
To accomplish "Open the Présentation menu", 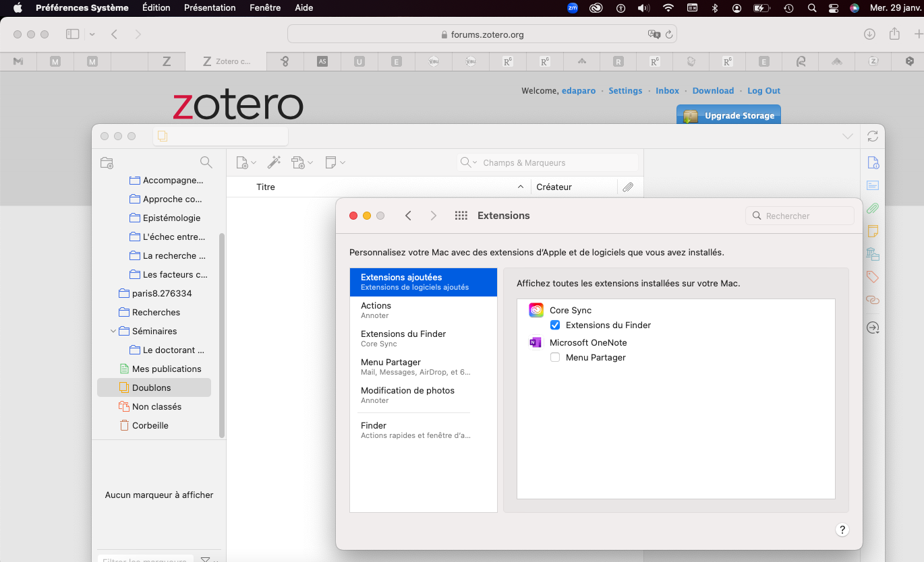I will 210,8.
